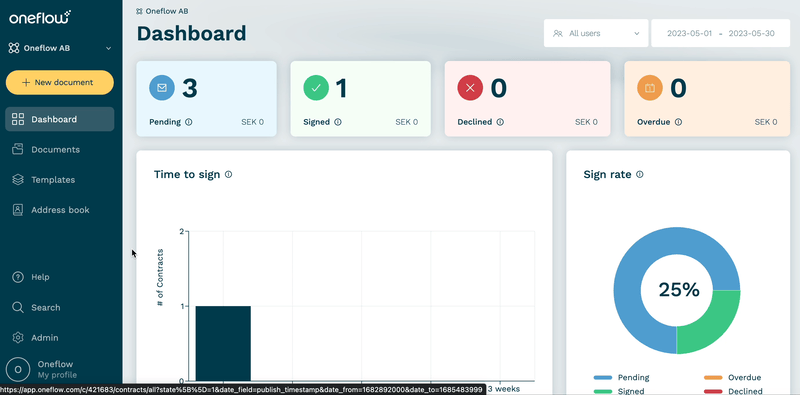Click the Help question mark icon
The width and height of the screenshot is (800, 395).
(x=18, y=277)
